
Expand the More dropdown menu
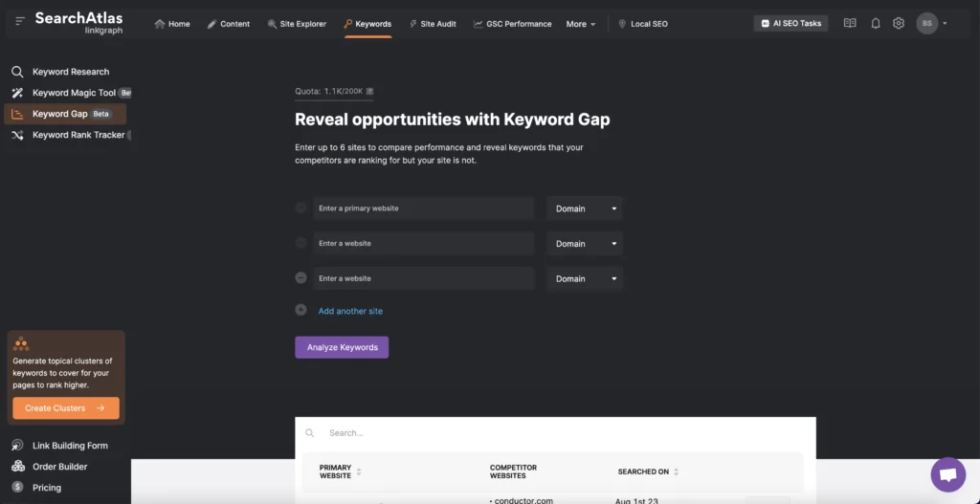click(x=581, y=24)
